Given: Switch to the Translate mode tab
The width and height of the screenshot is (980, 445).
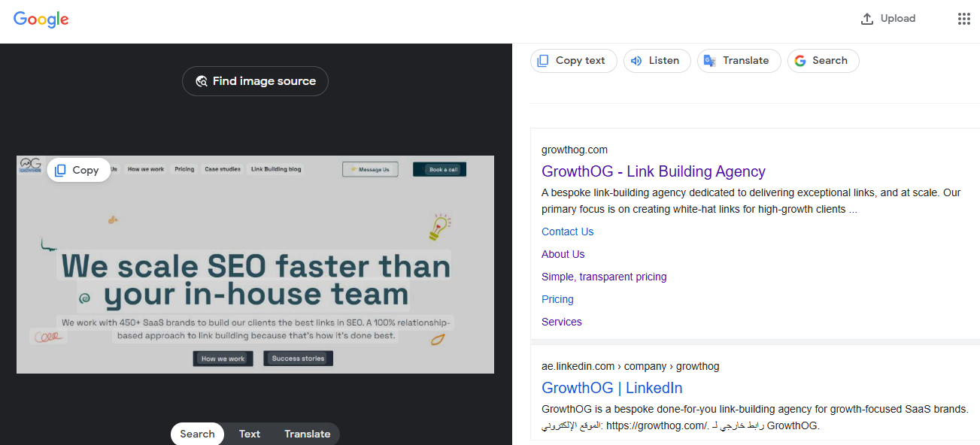Looking at the screenshot, I should [x=307, y=434].
